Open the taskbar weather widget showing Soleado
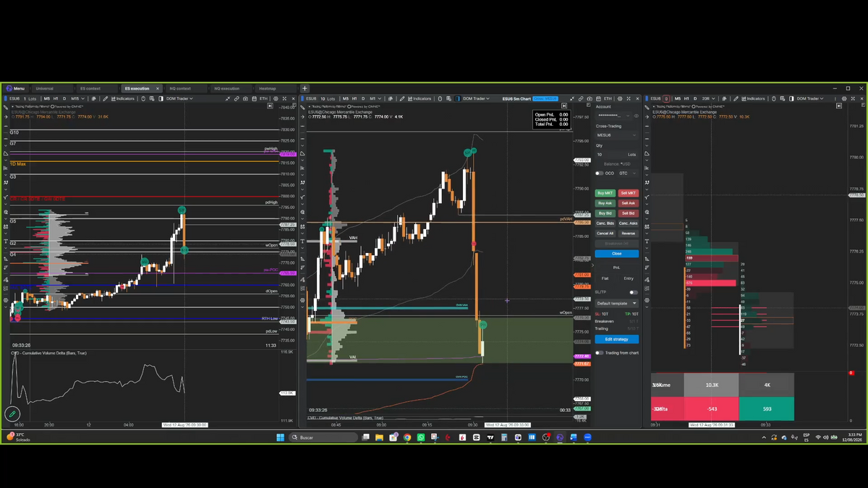This screenshot has width=868, height=488. [19, 437]
